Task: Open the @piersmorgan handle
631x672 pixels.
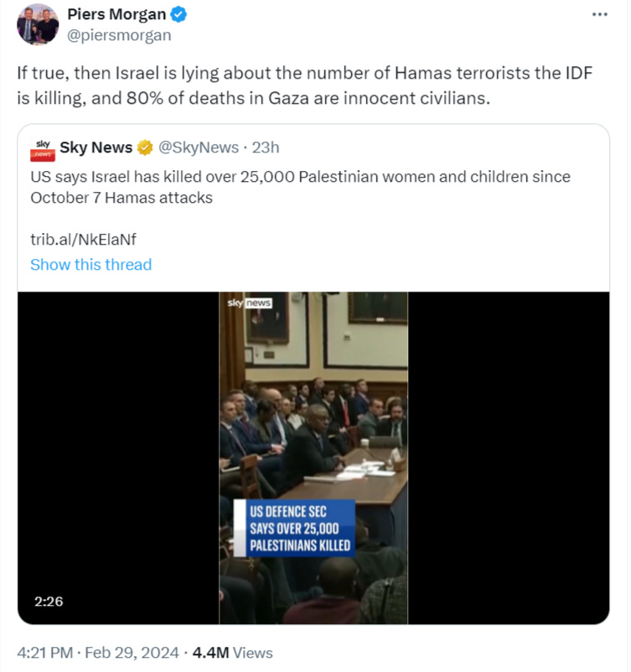Action: pyautogui.click(x=119, y=34)
